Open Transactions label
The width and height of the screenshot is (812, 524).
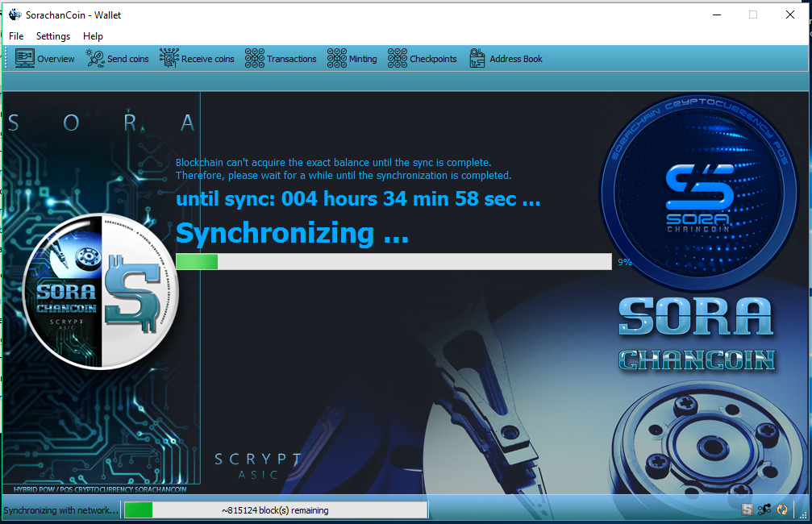pyautogui.click(x=292, y=59)
